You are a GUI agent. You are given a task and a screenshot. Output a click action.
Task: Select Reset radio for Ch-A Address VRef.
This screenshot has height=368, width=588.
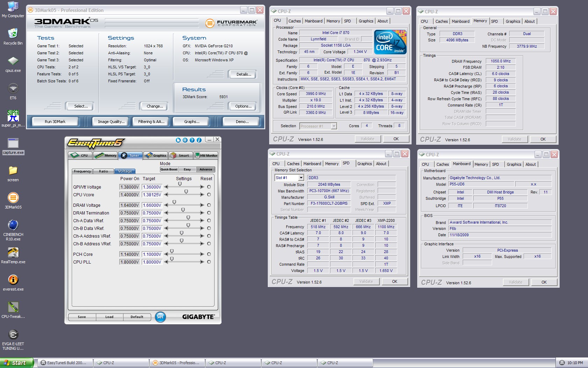click(x=209, y=236)
